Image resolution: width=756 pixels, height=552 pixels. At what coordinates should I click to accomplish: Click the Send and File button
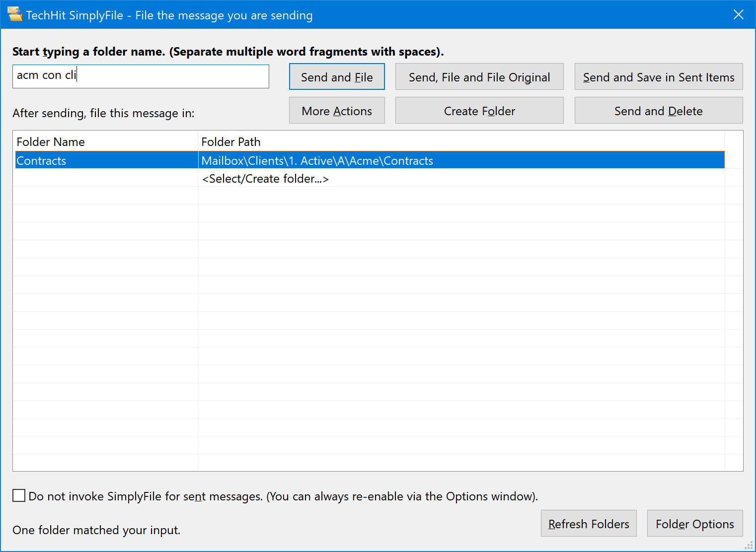pos(337,76)
